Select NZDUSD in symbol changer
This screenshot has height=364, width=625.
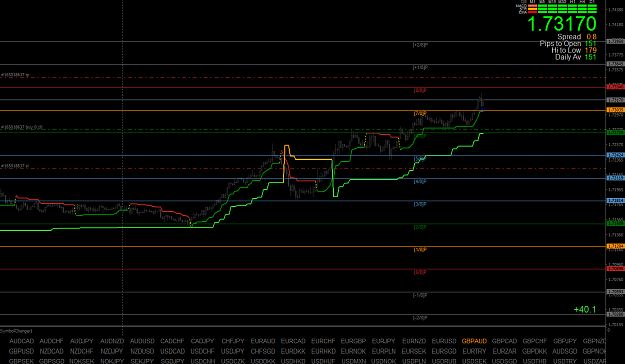[x=142, y=351]
